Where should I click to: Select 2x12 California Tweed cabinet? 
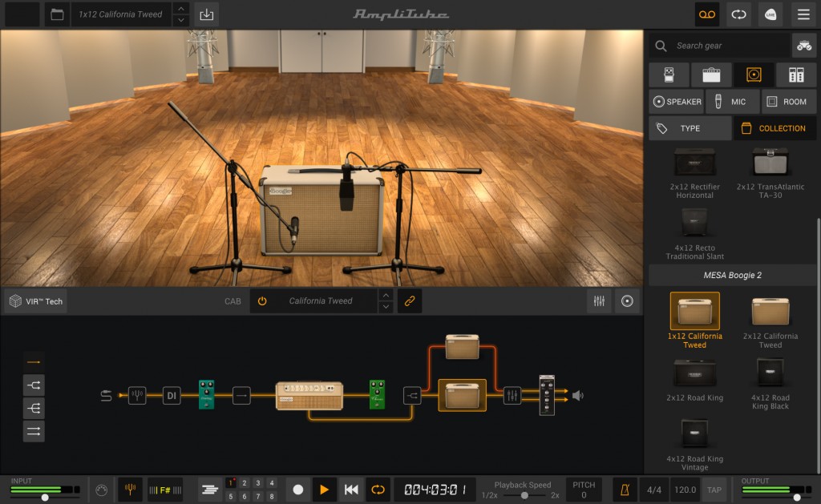(770, 322)
